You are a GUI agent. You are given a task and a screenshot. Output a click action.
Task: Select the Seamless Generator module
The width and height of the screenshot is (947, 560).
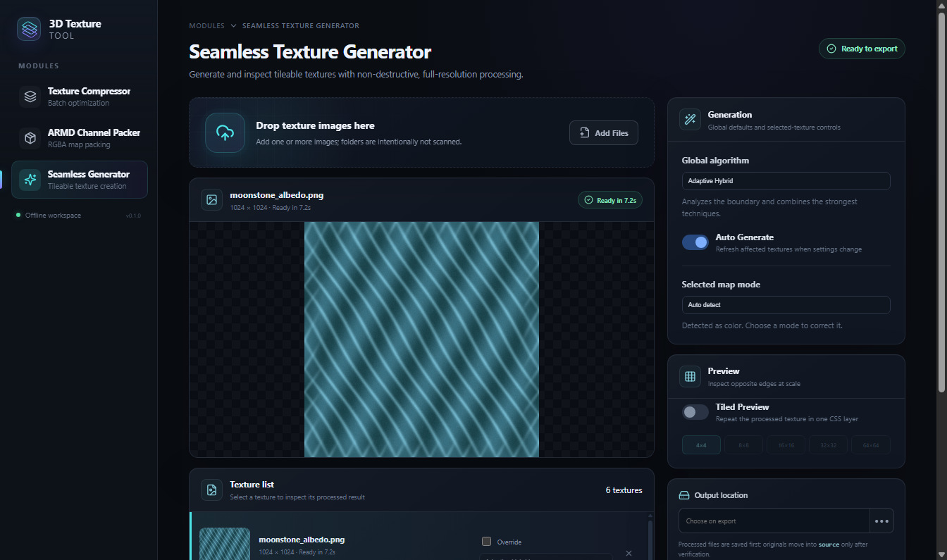pyautogui.click(x=80, y=180)
